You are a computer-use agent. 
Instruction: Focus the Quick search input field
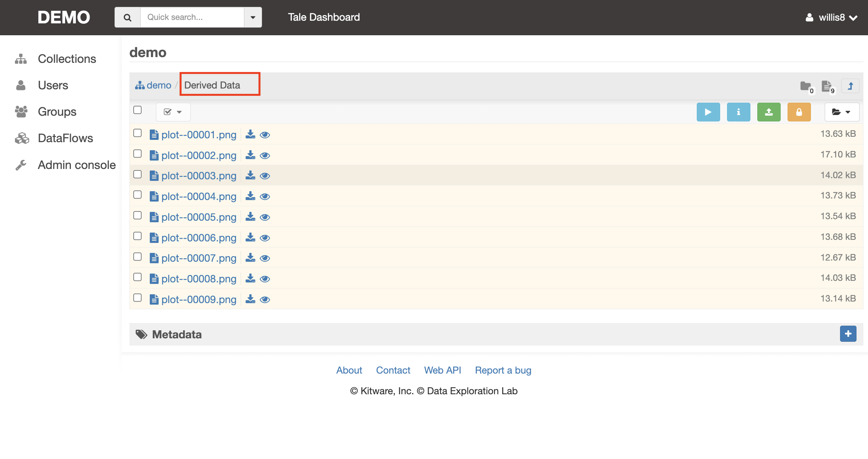point(192,17)
